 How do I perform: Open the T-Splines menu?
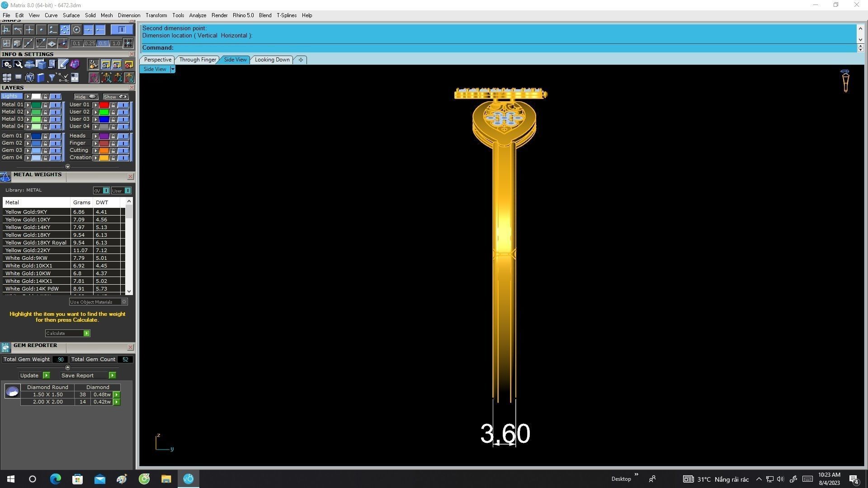[286, 15]
